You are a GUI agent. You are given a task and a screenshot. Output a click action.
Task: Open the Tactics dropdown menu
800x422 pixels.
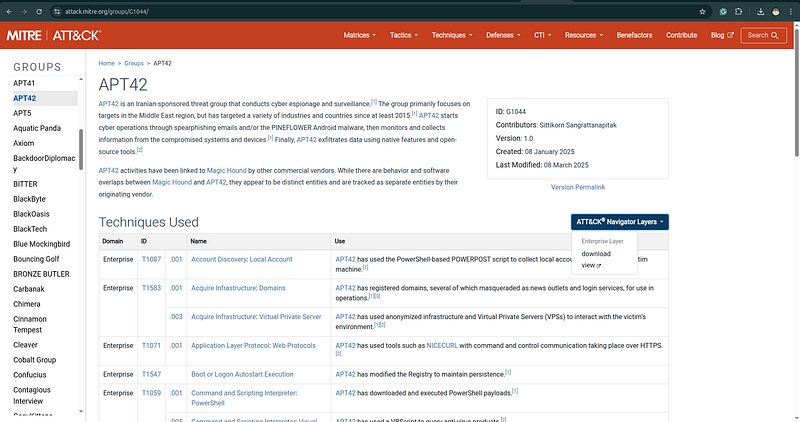click(404, 35)
